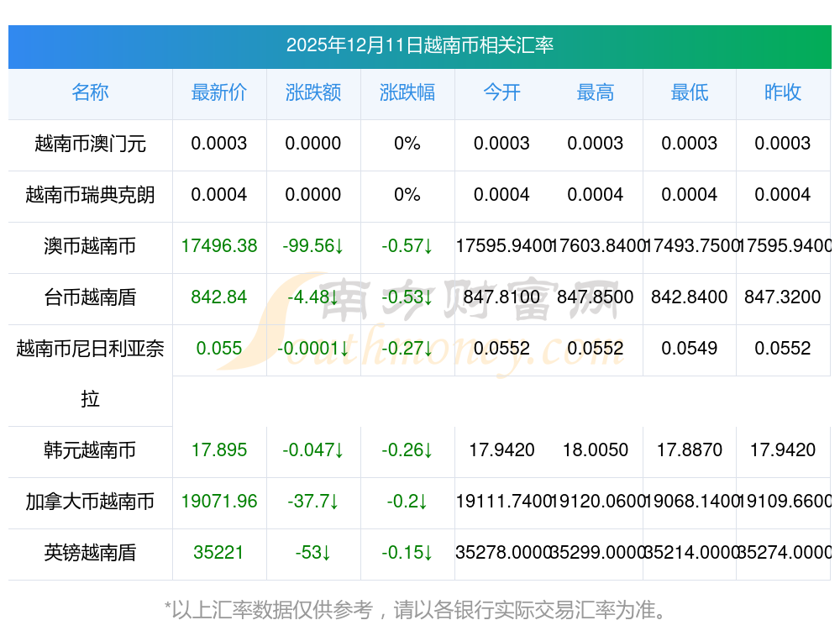Select the 加拿大币越南币 currency pair
The width and height of the screenshot is (840, 636).
click(90, 502)
